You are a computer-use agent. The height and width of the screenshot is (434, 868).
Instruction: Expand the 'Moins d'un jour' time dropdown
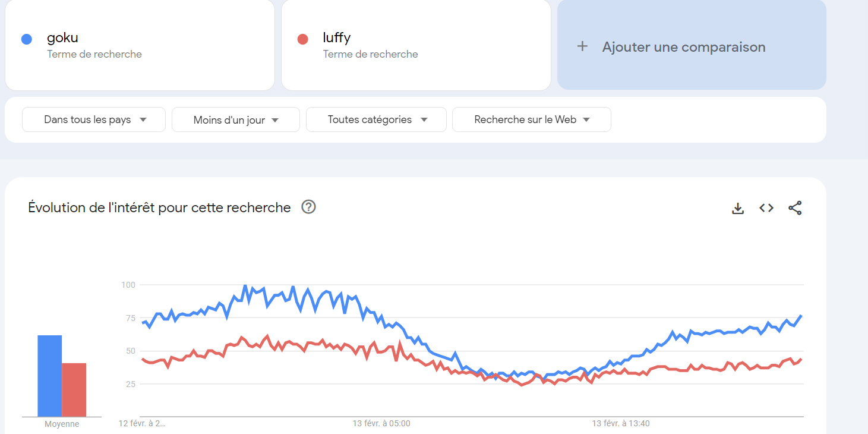pos(235,120)
